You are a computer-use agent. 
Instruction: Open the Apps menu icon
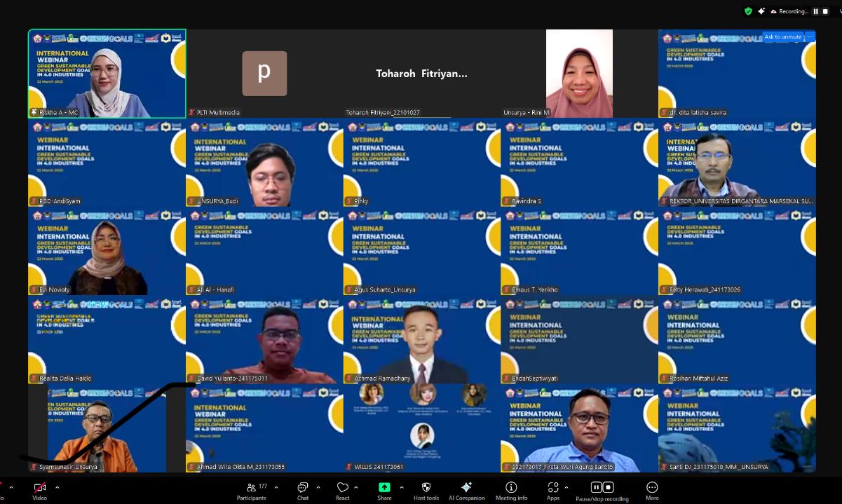tap(553, 488)
